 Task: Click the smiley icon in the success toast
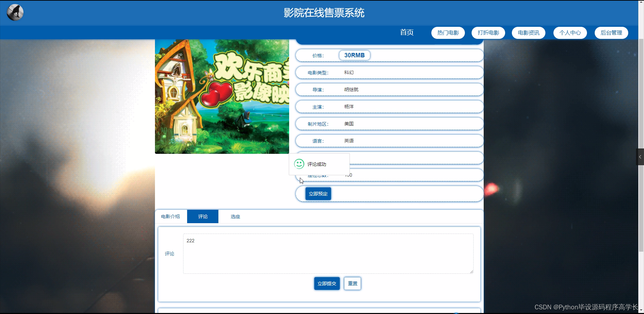(x=299, y=164)
